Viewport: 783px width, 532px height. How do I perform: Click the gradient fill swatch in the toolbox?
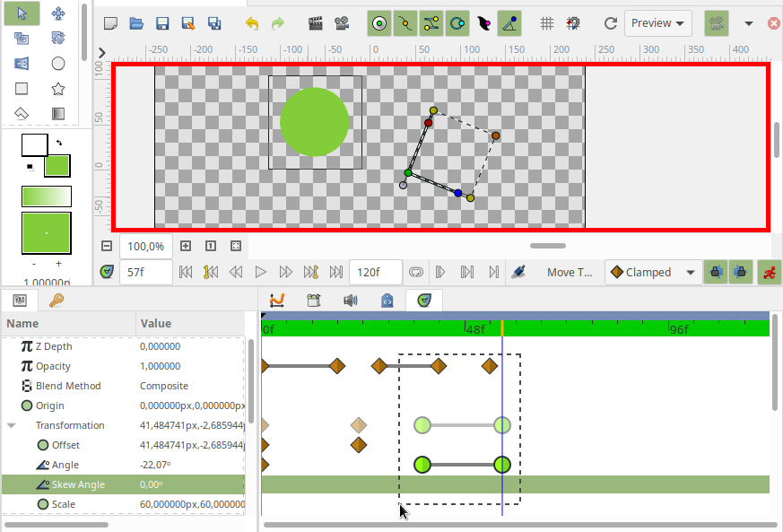point(46,196)
